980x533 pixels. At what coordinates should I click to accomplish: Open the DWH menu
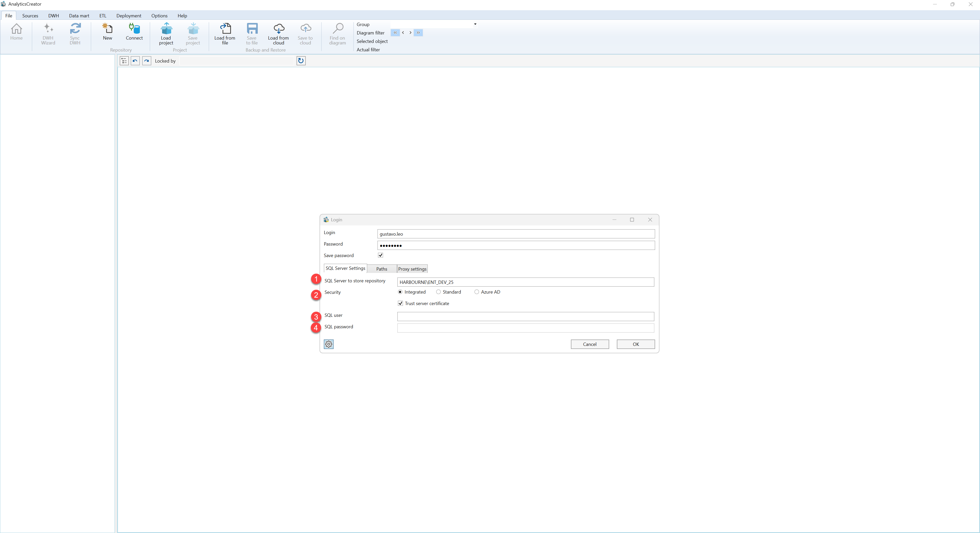(54, 16)
